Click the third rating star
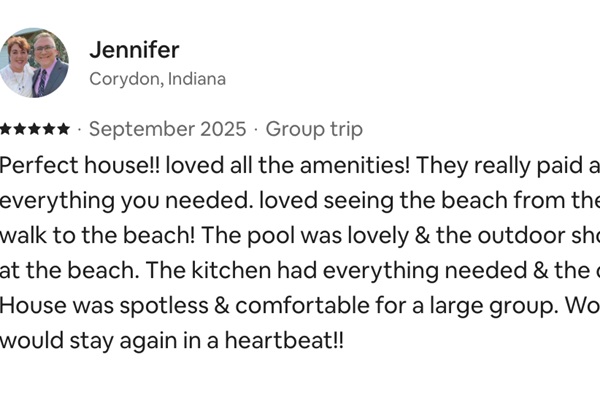Viewport: 600px width, 400px height. (35, 129)
